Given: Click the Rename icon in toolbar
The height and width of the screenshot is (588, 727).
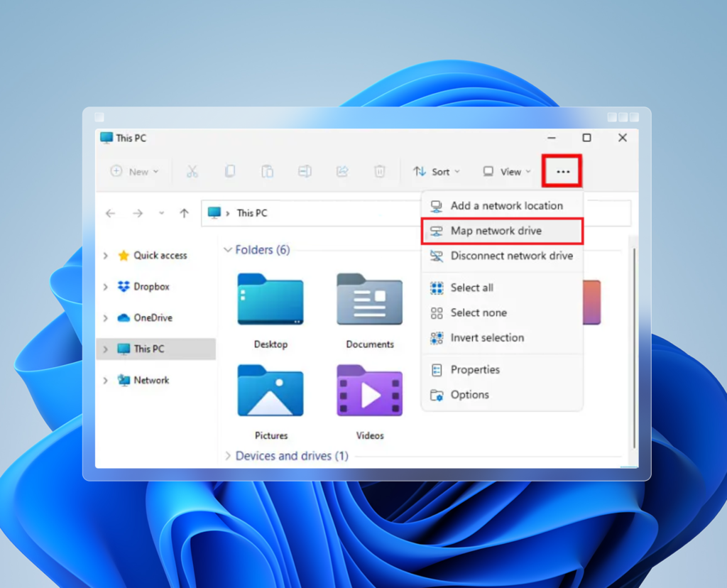Looking at the screenshot, I should [x=305, y=172].
